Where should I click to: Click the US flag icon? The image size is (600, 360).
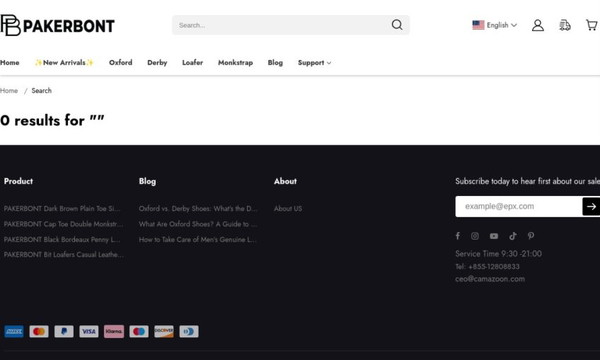(x=478, y=25)
